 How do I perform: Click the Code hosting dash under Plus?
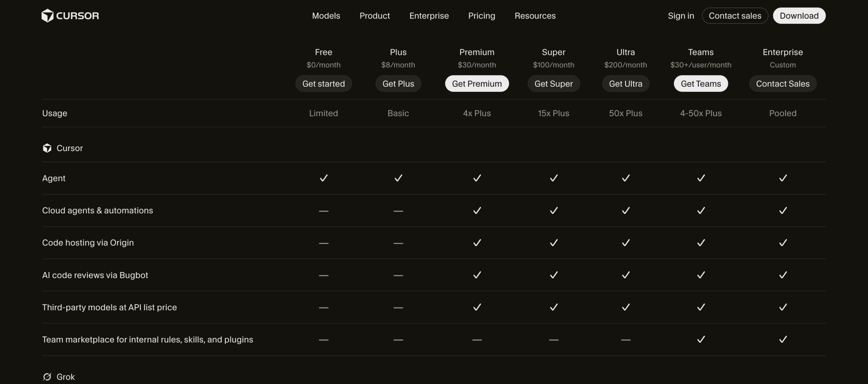pyautogui.click(x=398, y=243)
